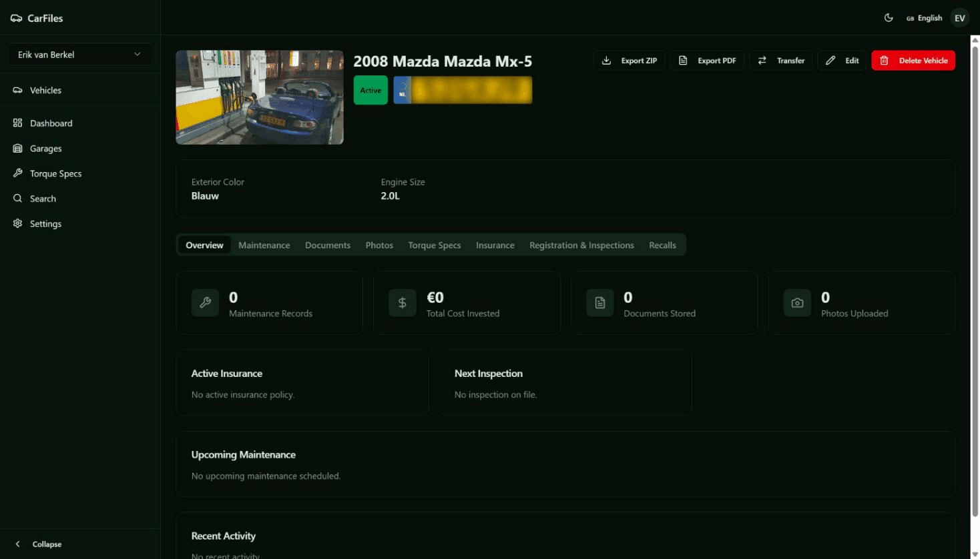Toggle dark mode moon icon

click(x=889, y=18)
